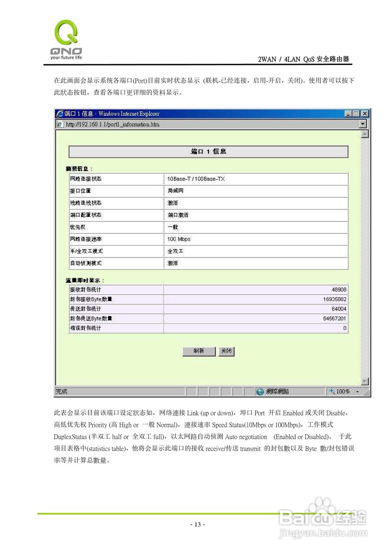Open the 100% zoom level dropdown
Viewport: 392px width, 555px height.
point(358,392)
